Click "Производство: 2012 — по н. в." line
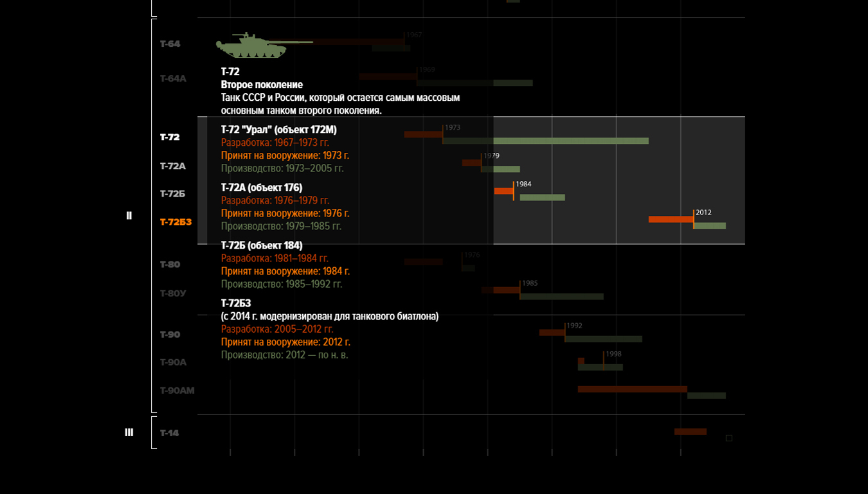 coord(285,355)
